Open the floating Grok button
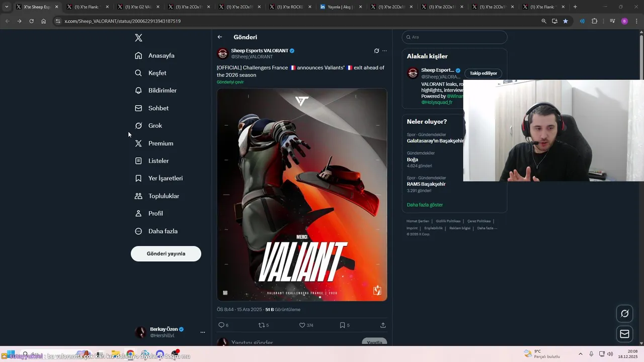 [624, 313]
